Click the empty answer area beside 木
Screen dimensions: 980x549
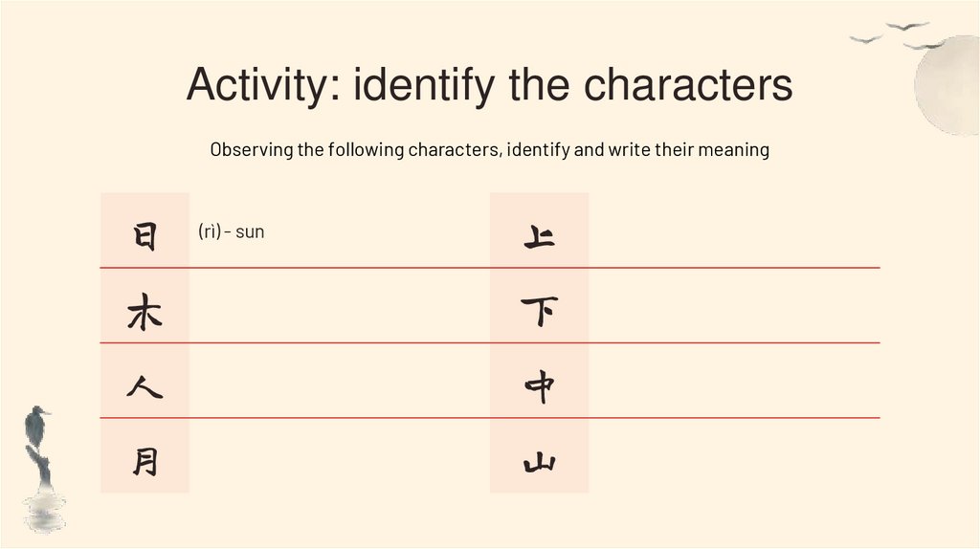335,308
